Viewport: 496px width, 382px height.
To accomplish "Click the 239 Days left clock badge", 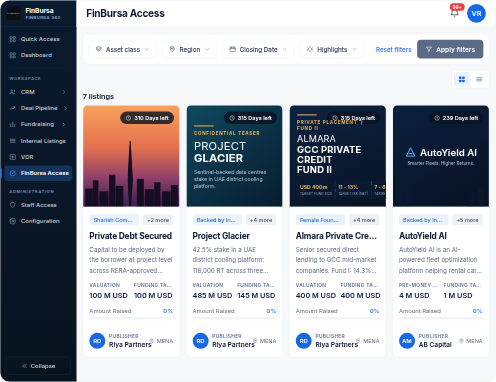I will point(456,118).
